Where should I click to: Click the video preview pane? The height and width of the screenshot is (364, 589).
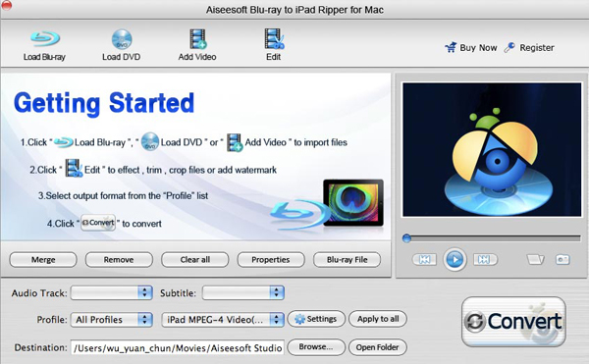(x=492, y=150)
